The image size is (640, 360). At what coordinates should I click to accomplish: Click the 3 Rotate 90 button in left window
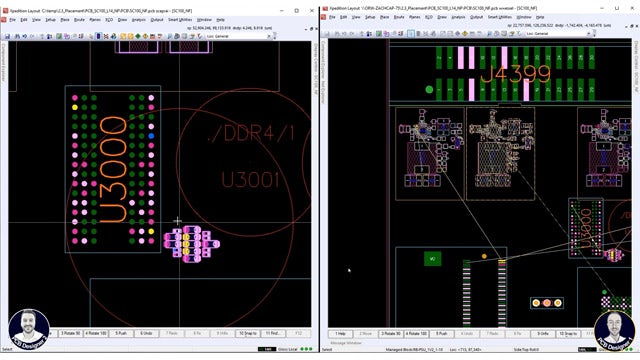tap(71, 333)
